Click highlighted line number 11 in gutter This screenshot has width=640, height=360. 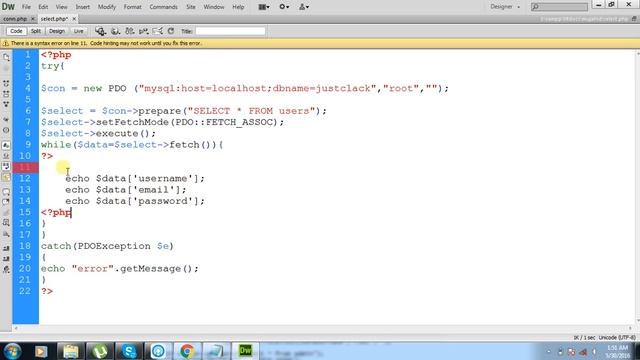(x=25, y=167)
